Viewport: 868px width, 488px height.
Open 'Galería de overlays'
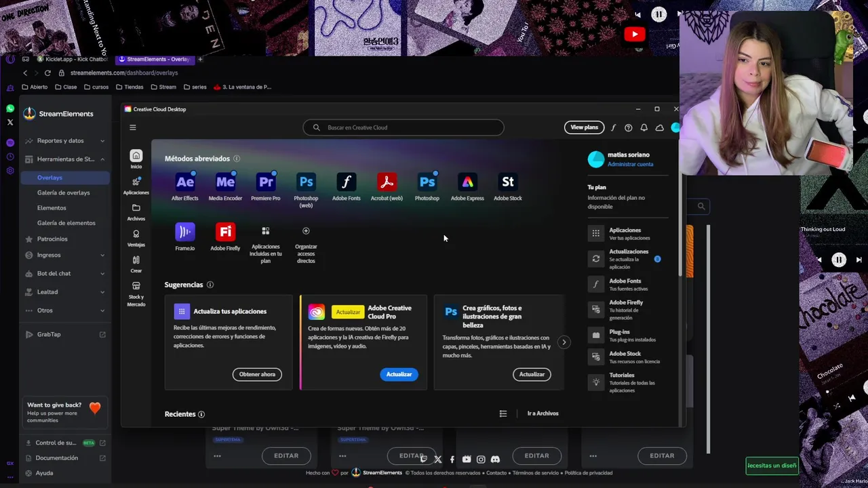point(64,192)
